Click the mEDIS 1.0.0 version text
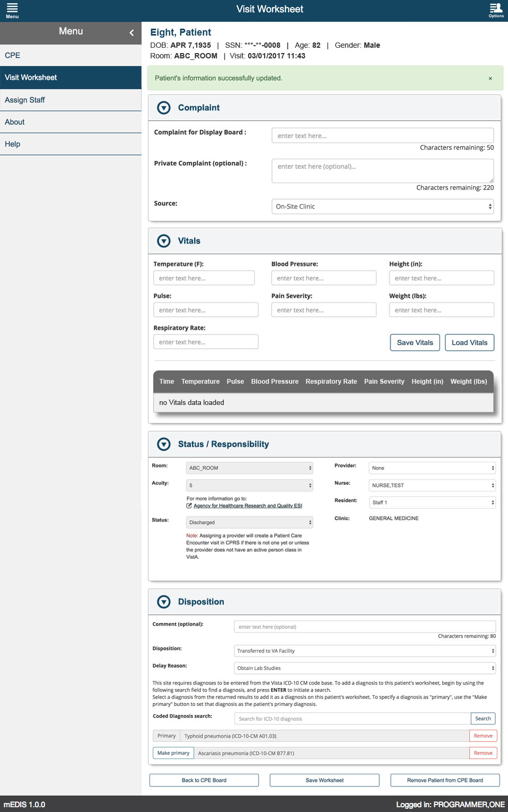508x812 pixels. click(x=24, y=805)
